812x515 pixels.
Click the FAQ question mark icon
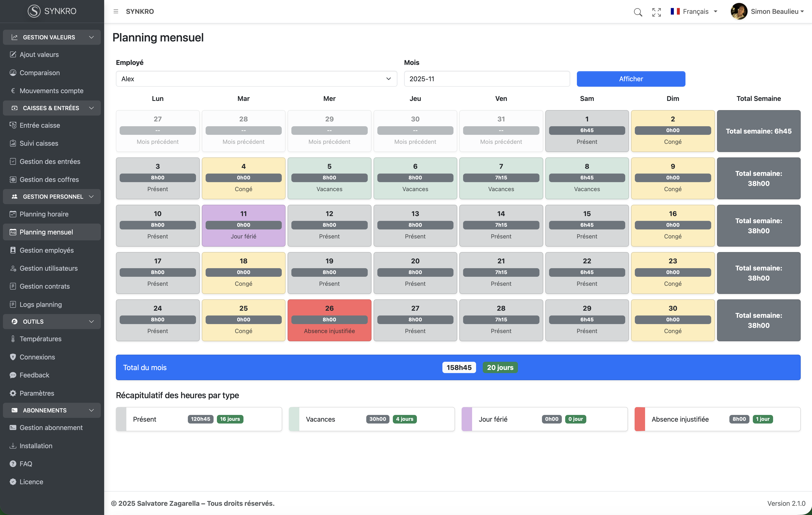(x=13, y=464)
